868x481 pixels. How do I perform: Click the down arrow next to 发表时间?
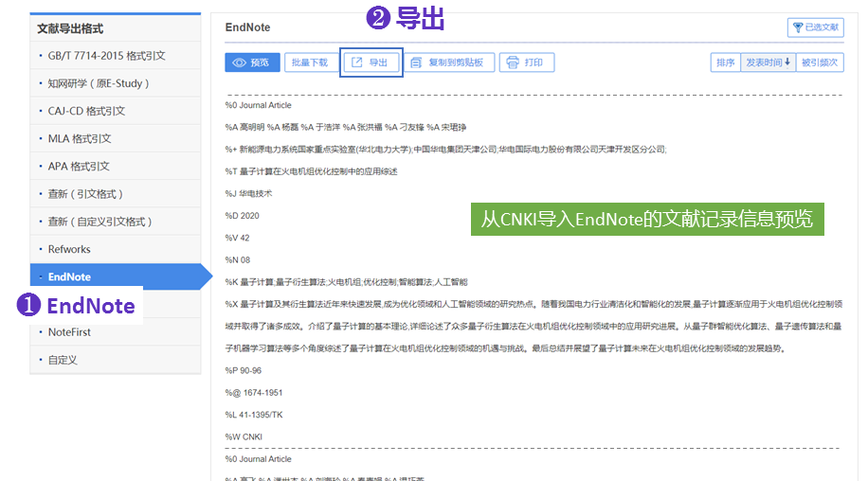(787, 62)
